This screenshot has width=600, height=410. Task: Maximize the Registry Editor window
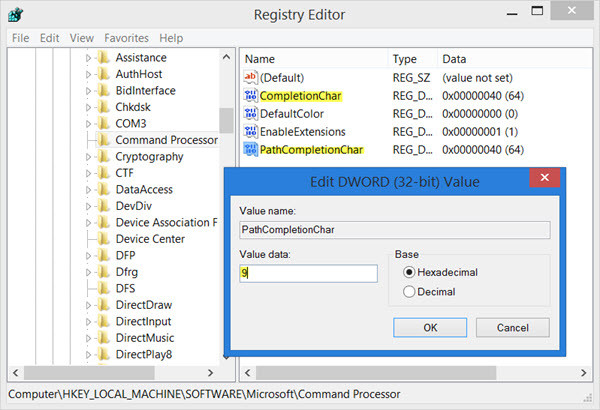(x=537, y=11)
